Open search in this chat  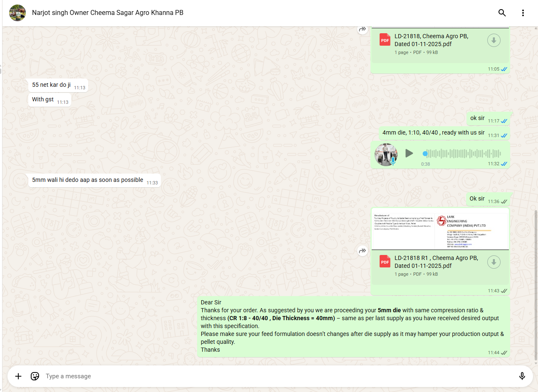(502, 13)
